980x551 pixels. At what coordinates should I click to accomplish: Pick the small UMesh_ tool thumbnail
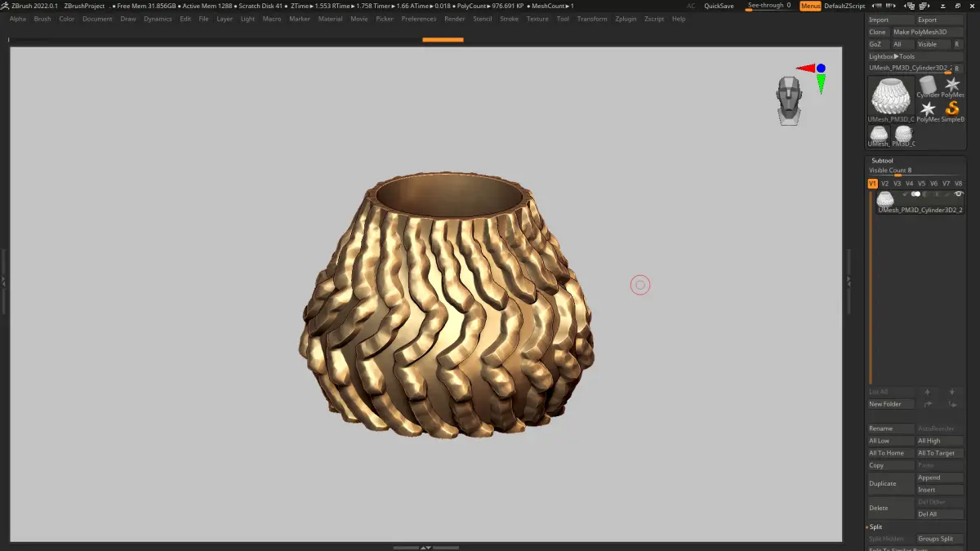coord(879,136)
